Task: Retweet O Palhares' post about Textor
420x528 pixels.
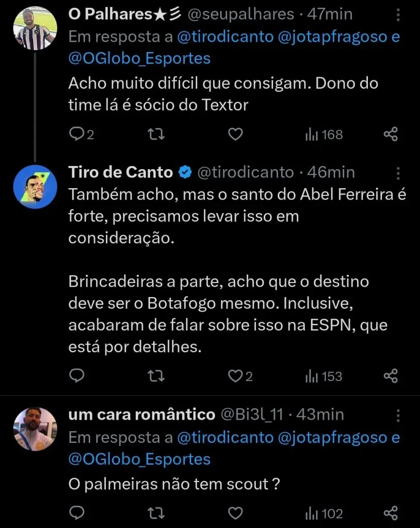Action: point(156,135)
